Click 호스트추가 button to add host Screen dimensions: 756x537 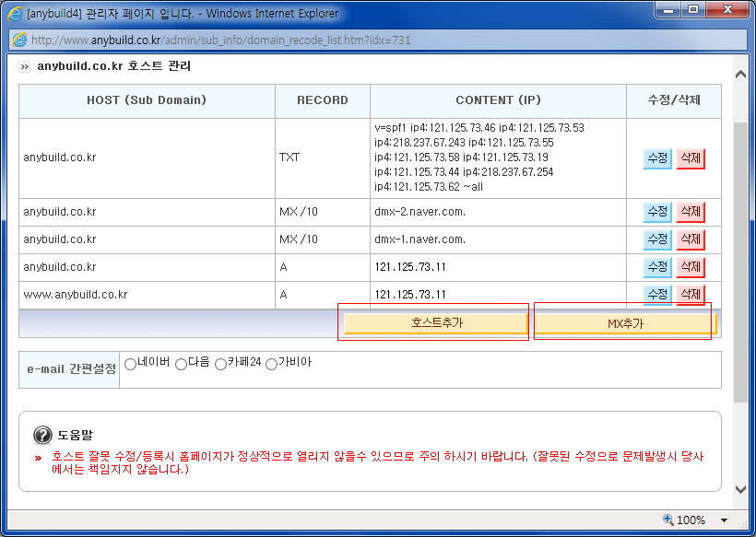coord(436,323)
